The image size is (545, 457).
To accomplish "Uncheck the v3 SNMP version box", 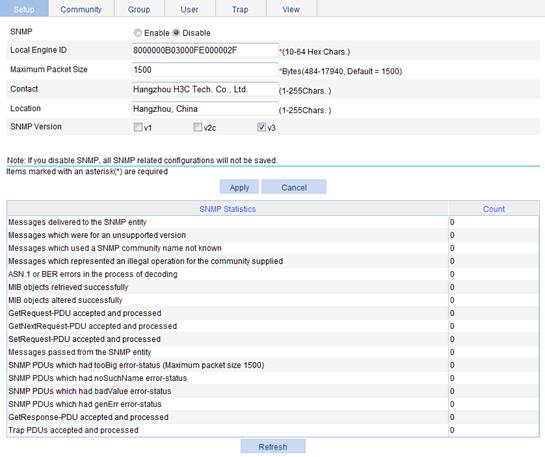I will [261, 127].
